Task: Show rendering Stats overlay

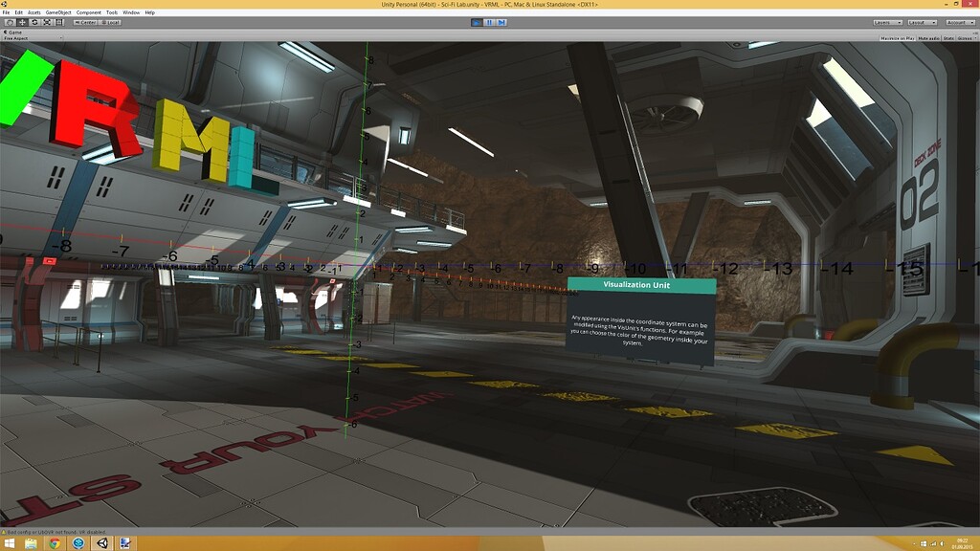Action: pos(948,38)
